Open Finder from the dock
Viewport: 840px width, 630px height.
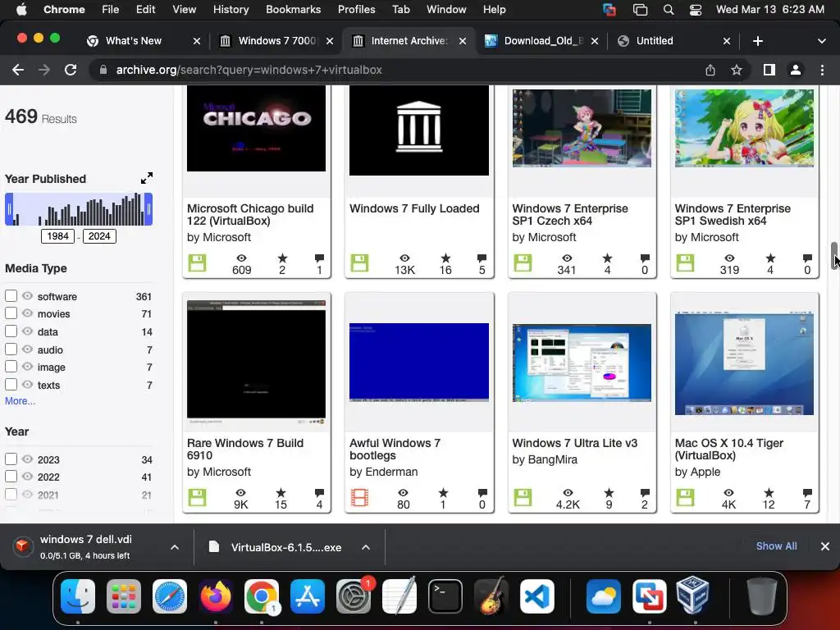click(78, 596)
